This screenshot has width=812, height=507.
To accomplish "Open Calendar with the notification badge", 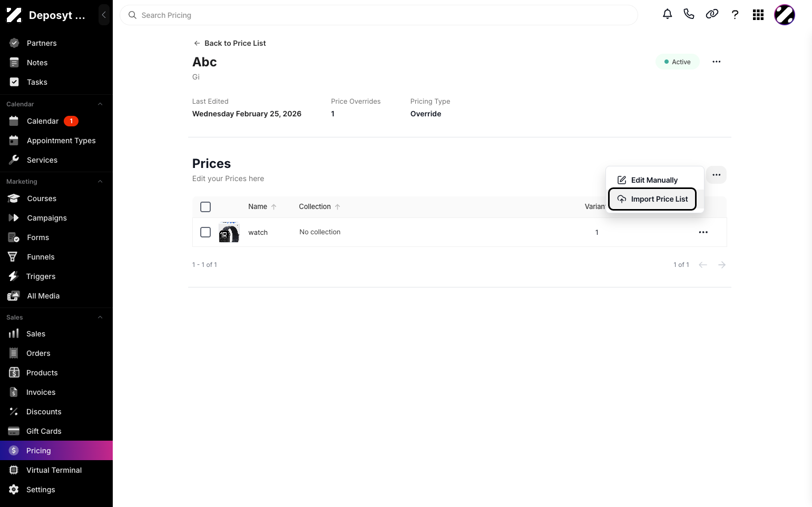I will point(56,121).
